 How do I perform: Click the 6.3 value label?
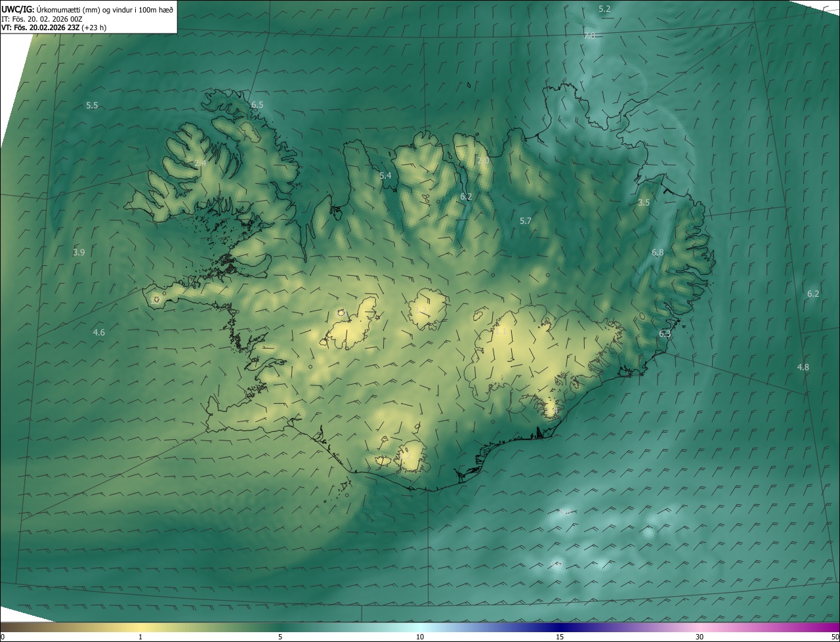click(665, 334)
